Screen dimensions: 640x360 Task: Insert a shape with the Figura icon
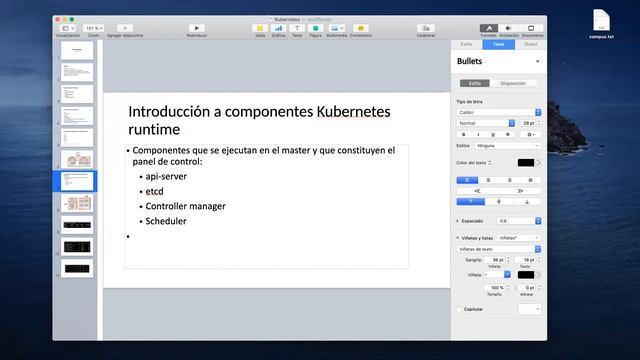[x=316, y=28]
